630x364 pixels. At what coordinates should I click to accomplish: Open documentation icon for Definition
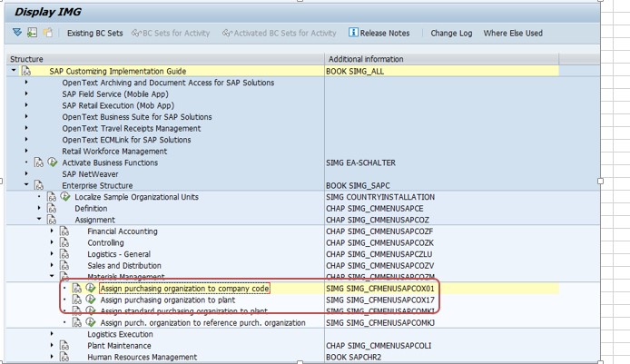coord(52,209)
